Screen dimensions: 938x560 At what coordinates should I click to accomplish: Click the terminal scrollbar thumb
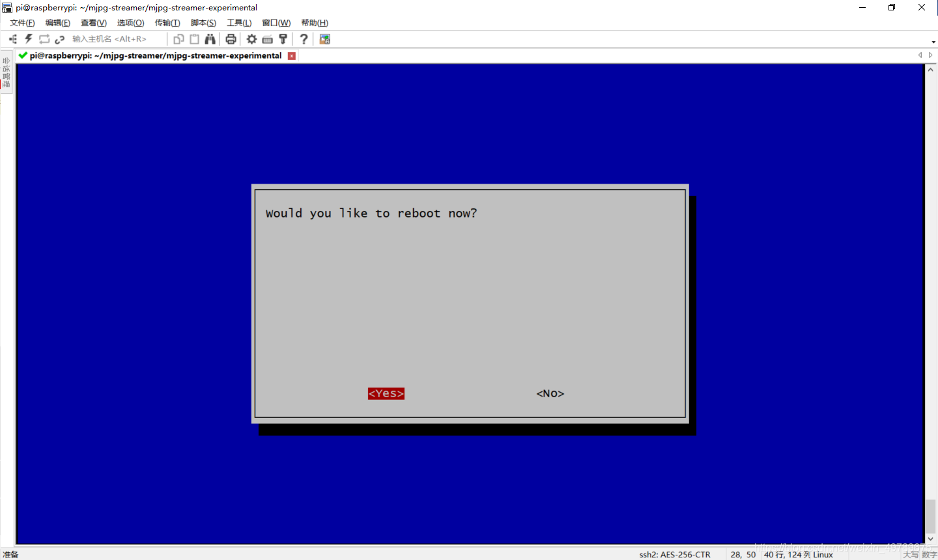931,516
